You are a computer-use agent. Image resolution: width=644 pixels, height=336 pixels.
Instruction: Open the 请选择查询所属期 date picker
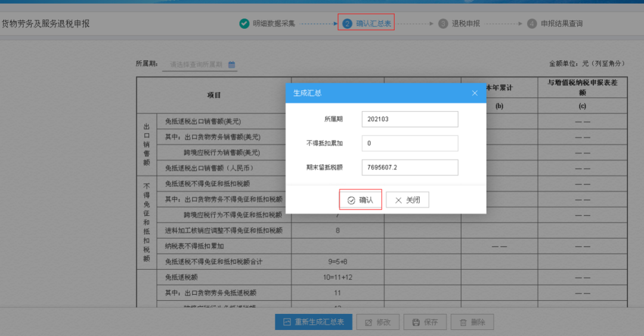[200, 64]
